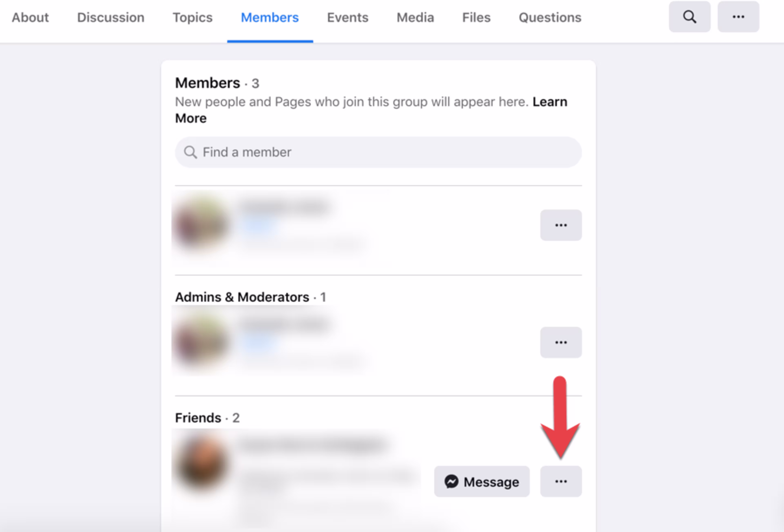Click the ellipsis marked by the red arrow

pyautogui.click(x=561, y=481)
